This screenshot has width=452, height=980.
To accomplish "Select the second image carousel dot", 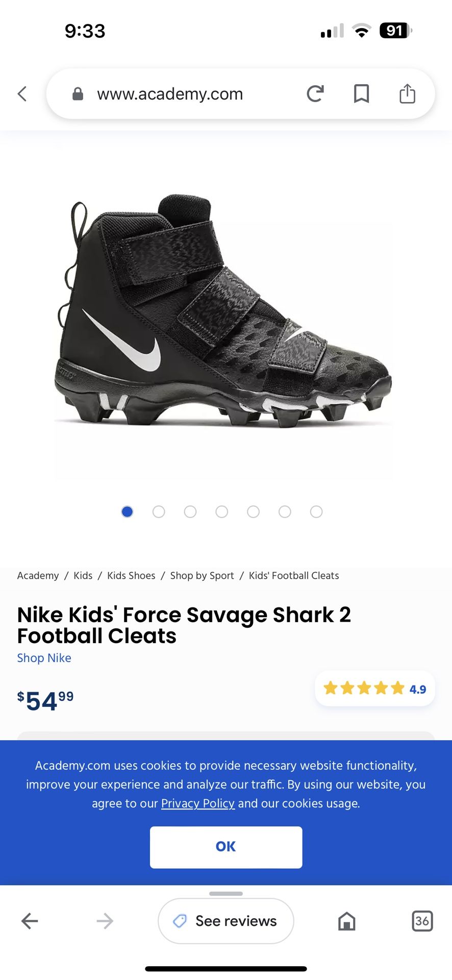I will pyautogui.click(x=159, y=511).
